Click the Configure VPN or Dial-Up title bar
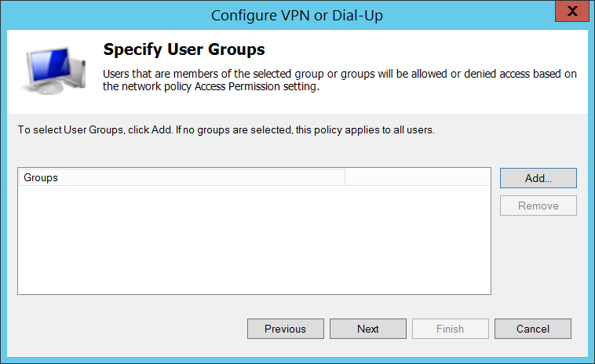Screen dimensions: 595x364 pos(297,13)
